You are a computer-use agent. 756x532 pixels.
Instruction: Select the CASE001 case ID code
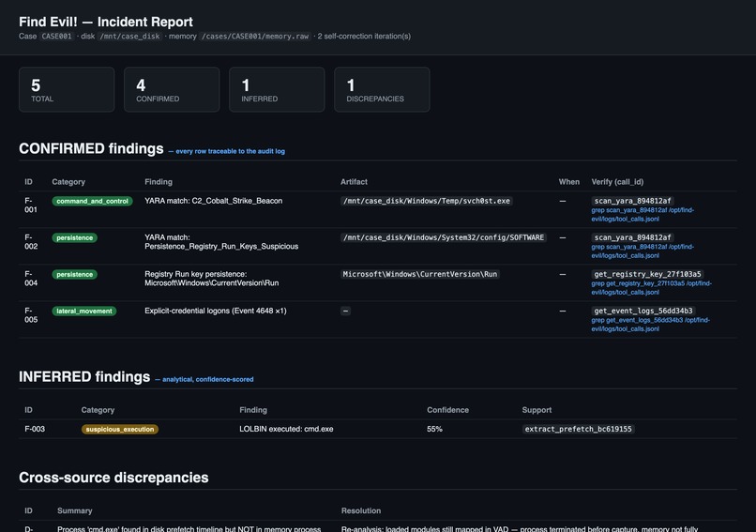coord(56,37)
